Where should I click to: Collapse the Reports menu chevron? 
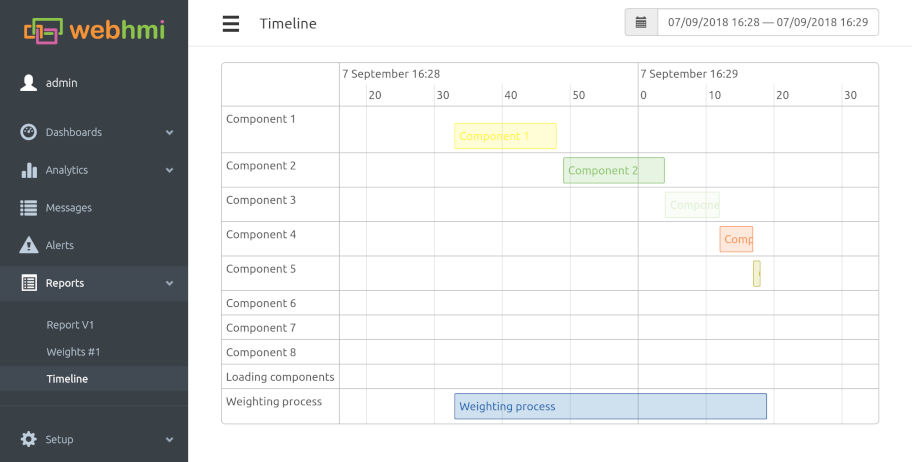[x=169, y=283]
